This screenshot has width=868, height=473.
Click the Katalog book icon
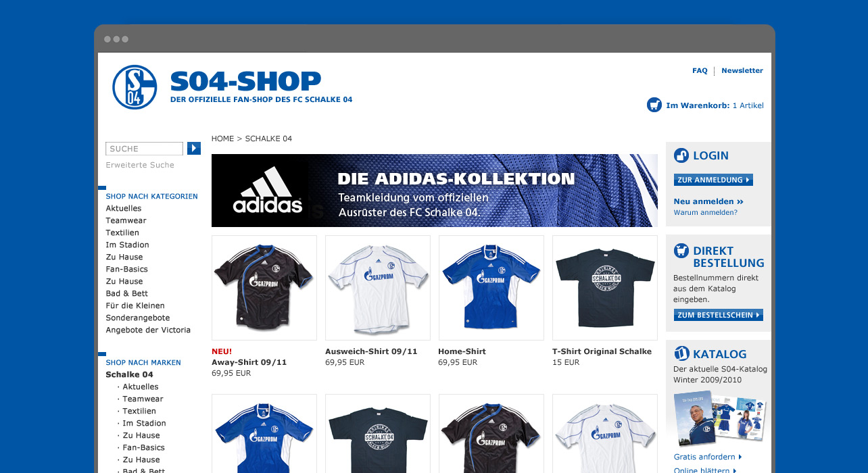click(x=681, y=353)
